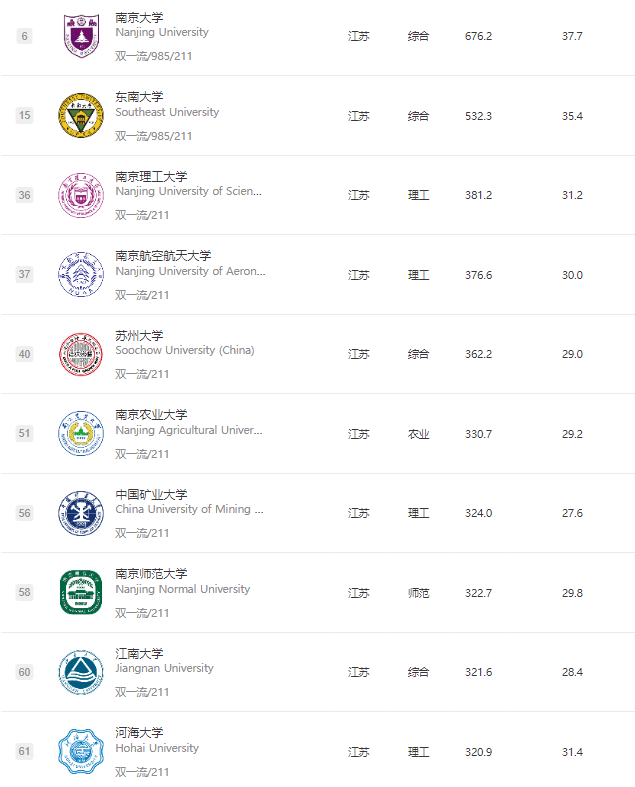635x787 pixels.
Task: Select the Nanjing Normal University green logo
Action: (81, 592)
